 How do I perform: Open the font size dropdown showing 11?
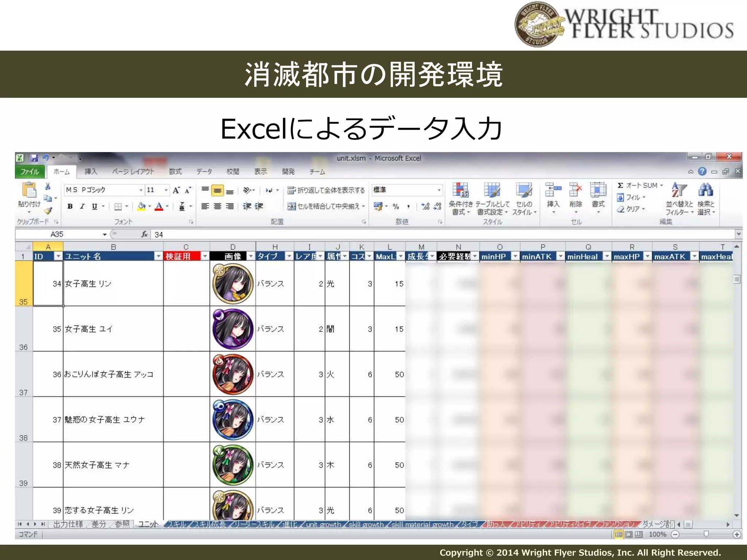(x=166, y=190)
